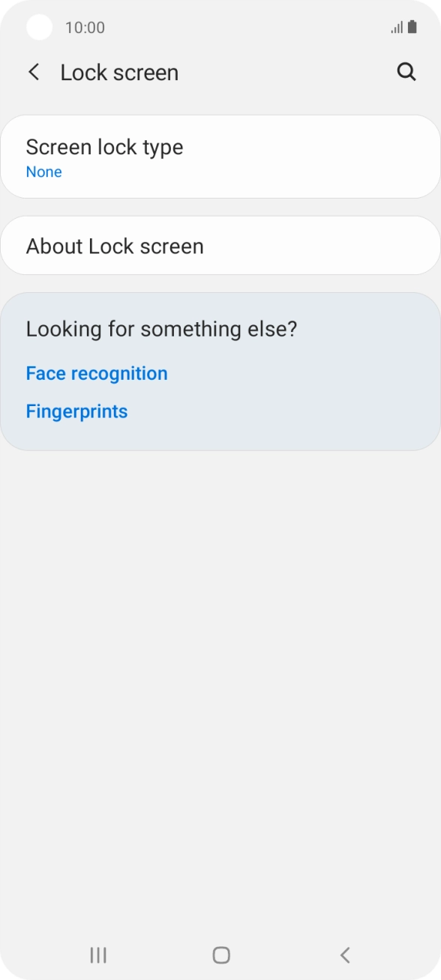441x980 pixels.
Task: Click the back arrow to leave Lock screen settings
Action: tap(33, 71)
